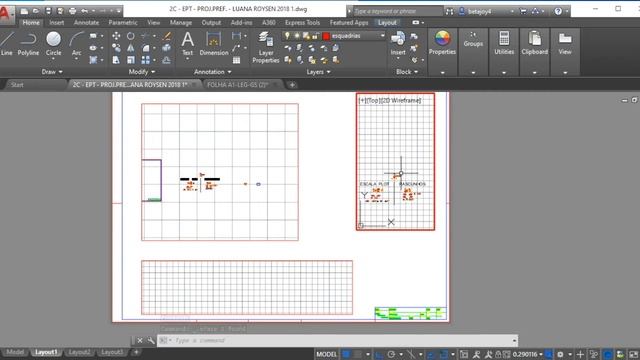The image size is (640, 360).
Task: Expand the Layers panel
Action: 318,72
